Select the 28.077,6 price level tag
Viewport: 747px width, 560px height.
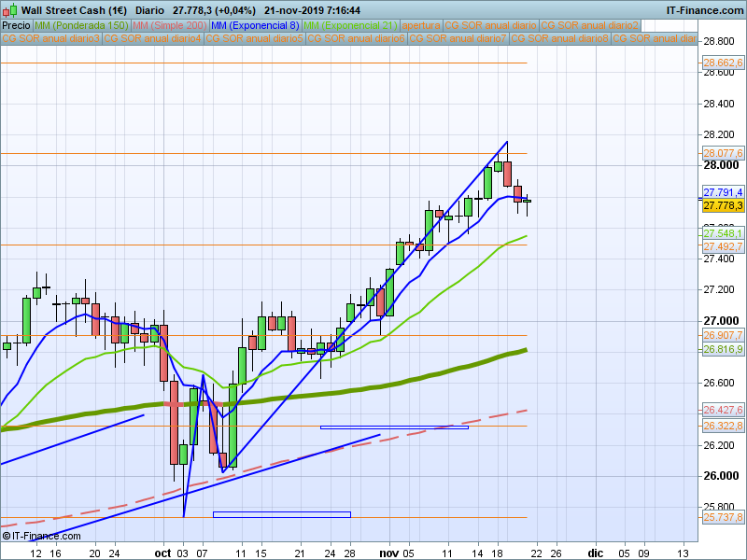pos(723,153)
